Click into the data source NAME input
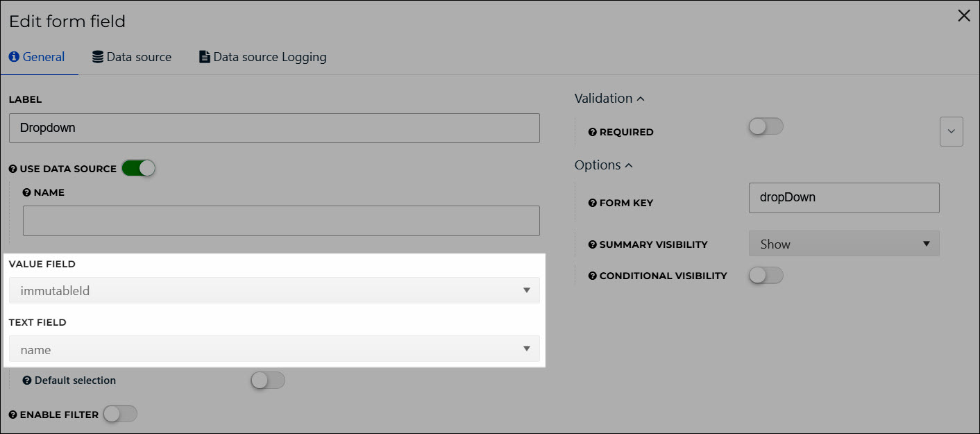Viewport: 980px width, 434px height. coord(281,221)
